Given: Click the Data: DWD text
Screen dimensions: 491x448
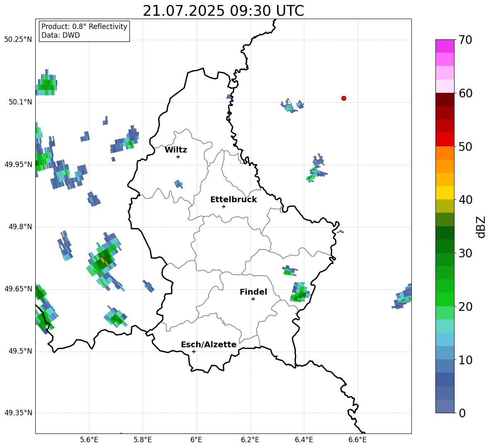Looking at the screenshot, I should 61,35.
